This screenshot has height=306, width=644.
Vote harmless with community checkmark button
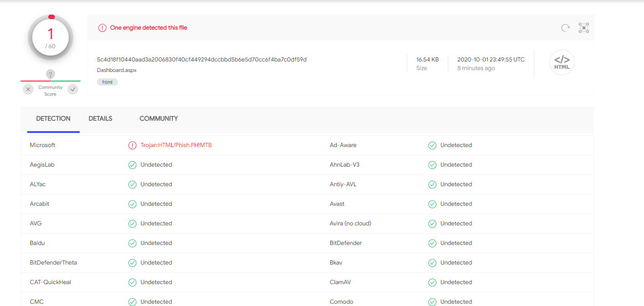(x=73, y=89)
